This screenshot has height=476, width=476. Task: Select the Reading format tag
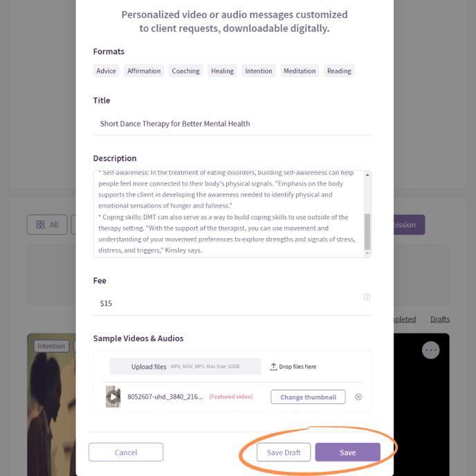tap(339, 71)
